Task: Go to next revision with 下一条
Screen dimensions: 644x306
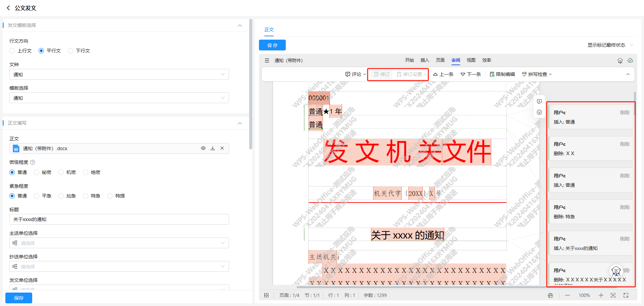Action: point(471,74)
